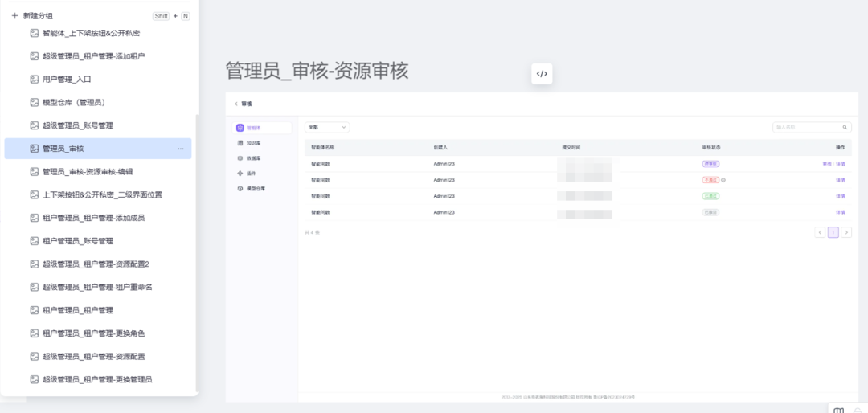Open 上下架按钮&公开私密_二级界面位置 page
Screen dimensions: 868x413
(102, 195)
